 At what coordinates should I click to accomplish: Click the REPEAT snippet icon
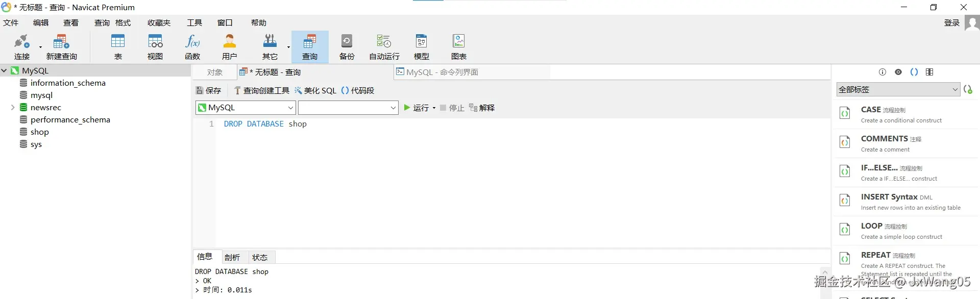845,258
